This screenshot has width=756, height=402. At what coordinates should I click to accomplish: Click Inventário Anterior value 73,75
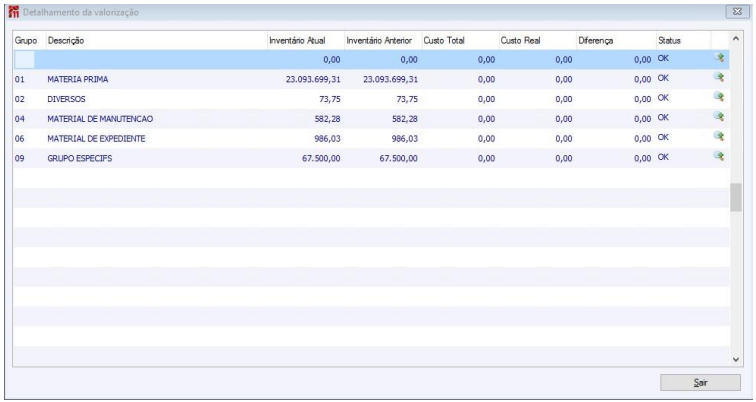click(406, 100)
